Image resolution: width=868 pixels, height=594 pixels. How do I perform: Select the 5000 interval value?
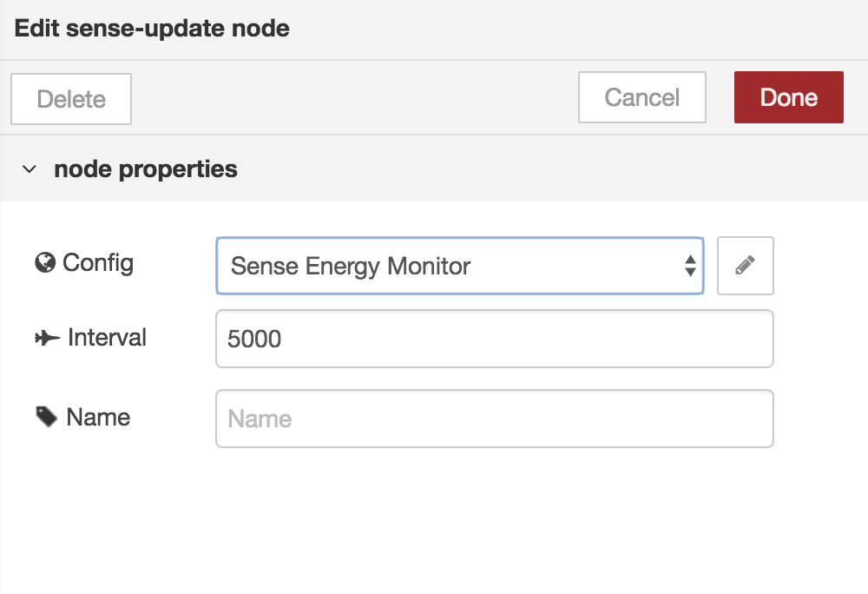coord(254,338)
